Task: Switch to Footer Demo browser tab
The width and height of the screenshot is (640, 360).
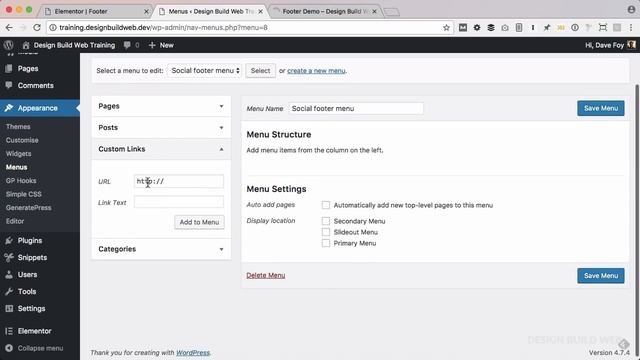Action: tap(325, 11)
